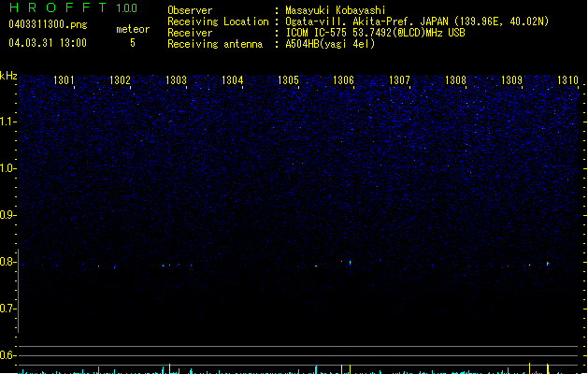This screenshot has width=588, height=374.
Task: Click the 0.7 kHz axis label
Action: [x=7, y=309]
